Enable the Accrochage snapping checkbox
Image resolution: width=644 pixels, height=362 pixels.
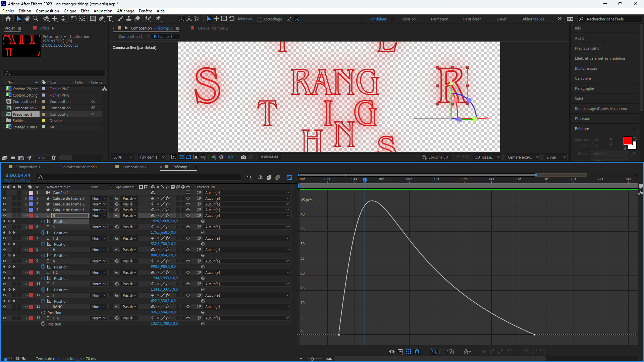coord(260,19)
